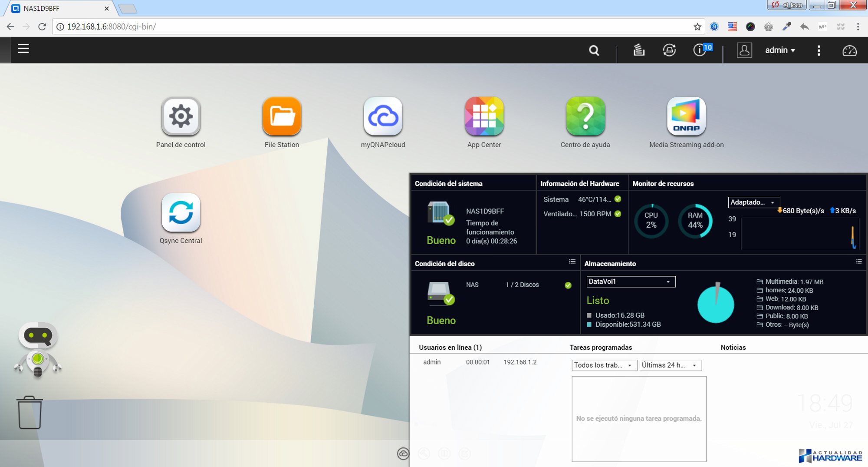Expand the DataVol1 volume dropdown

(631, 282)
